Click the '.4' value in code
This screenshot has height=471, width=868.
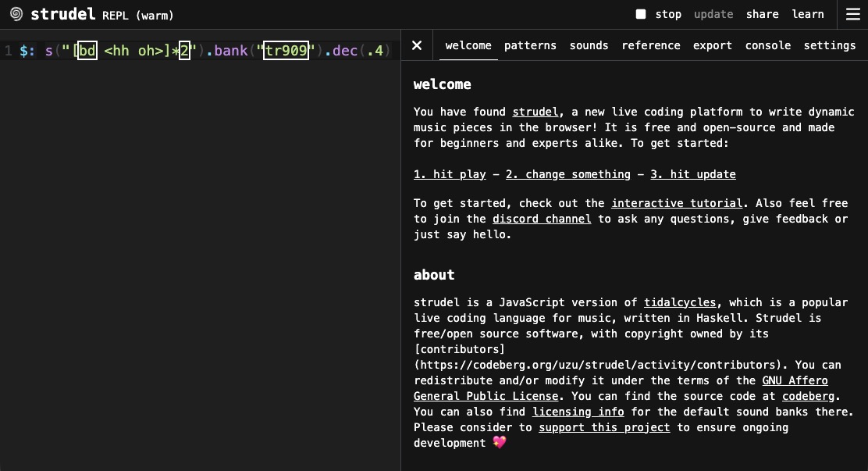coord(375,51)
